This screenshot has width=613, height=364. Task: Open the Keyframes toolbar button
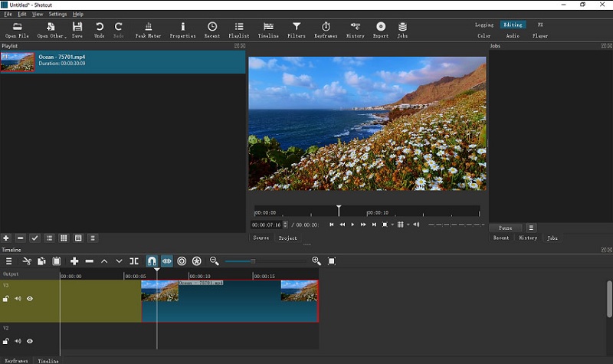[326, 30]
